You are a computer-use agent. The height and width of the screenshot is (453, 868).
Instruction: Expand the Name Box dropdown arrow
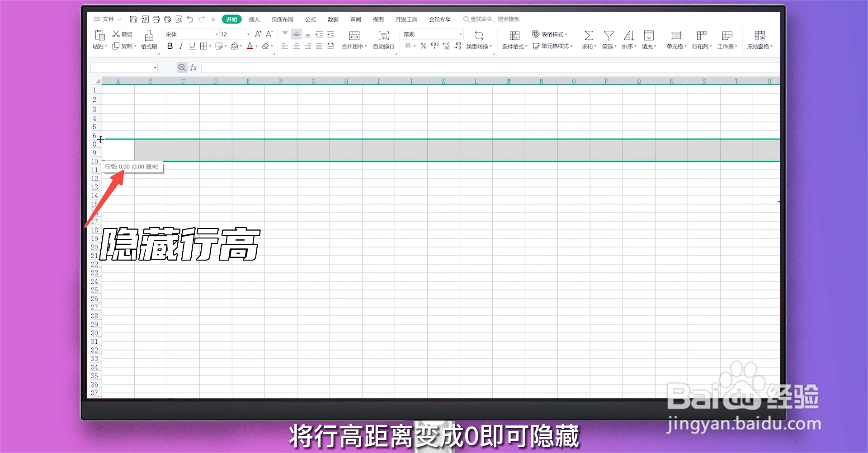155,68
